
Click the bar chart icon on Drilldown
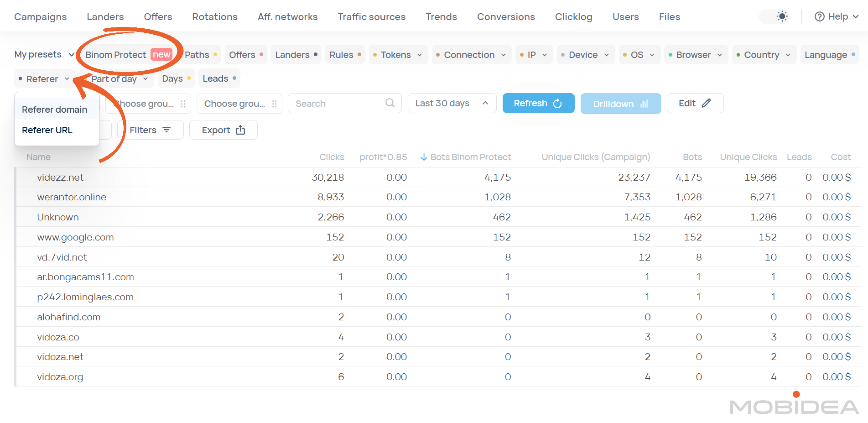[644, 104]
